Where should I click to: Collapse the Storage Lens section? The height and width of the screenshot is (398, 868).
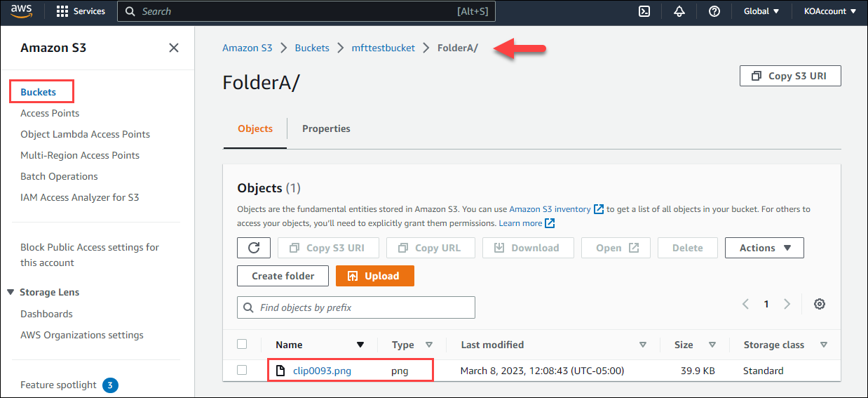(11, 292)
